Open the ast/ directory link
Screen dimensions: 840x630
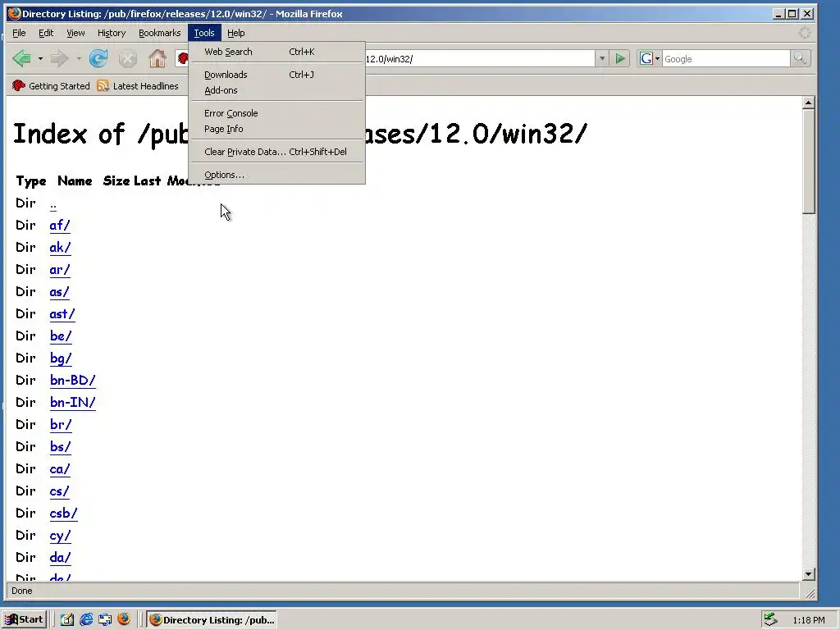click(x=62, y=314)
